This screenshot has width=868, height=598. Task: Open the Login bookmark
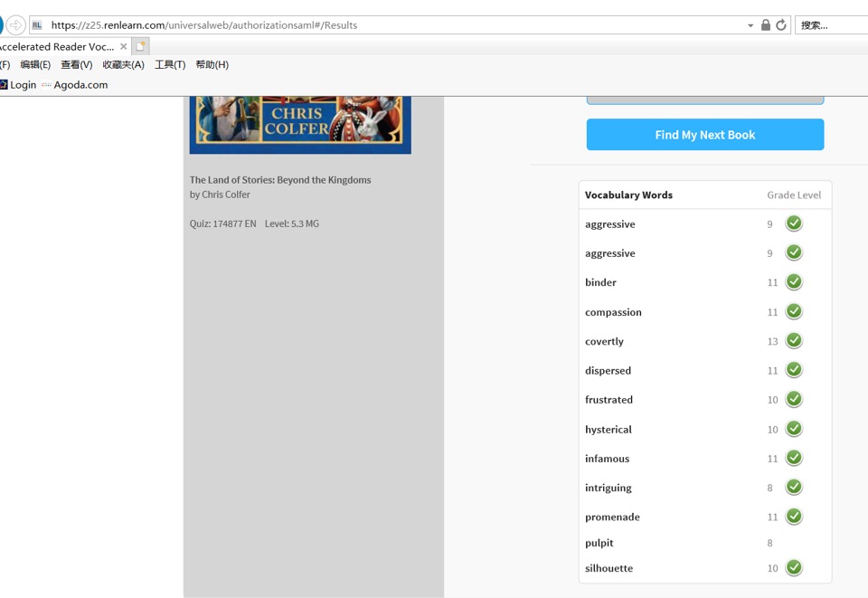[x=18, y=85]
